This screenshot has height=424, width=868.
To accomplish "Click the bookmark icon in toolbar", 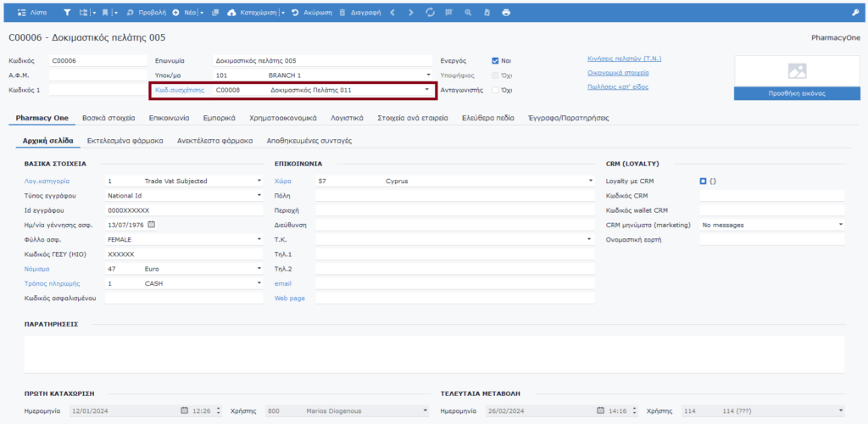I will click(105, 13).
